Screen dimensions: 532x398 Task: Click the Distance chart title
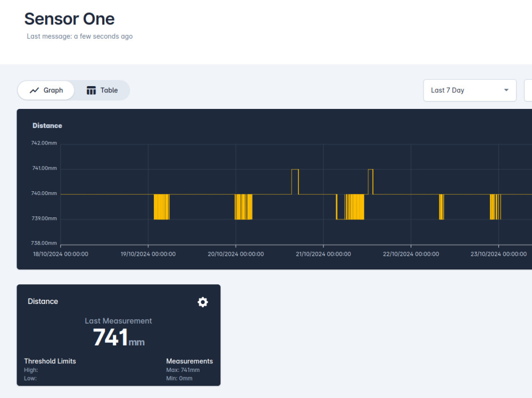47,125
